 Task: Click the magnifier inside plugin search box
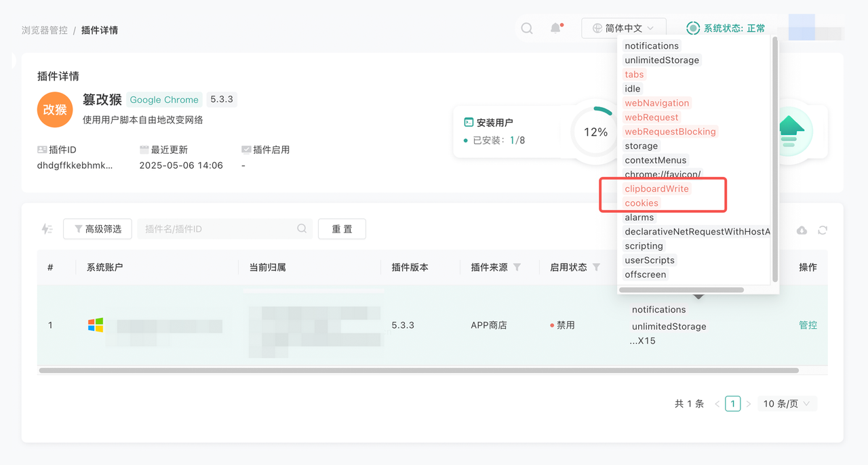coord(302,229)
